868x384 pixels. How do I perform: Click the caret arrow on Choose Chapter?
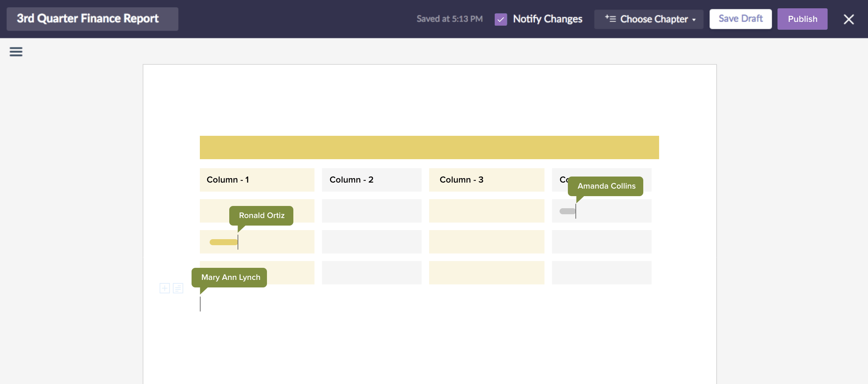[x=694, y=20]
